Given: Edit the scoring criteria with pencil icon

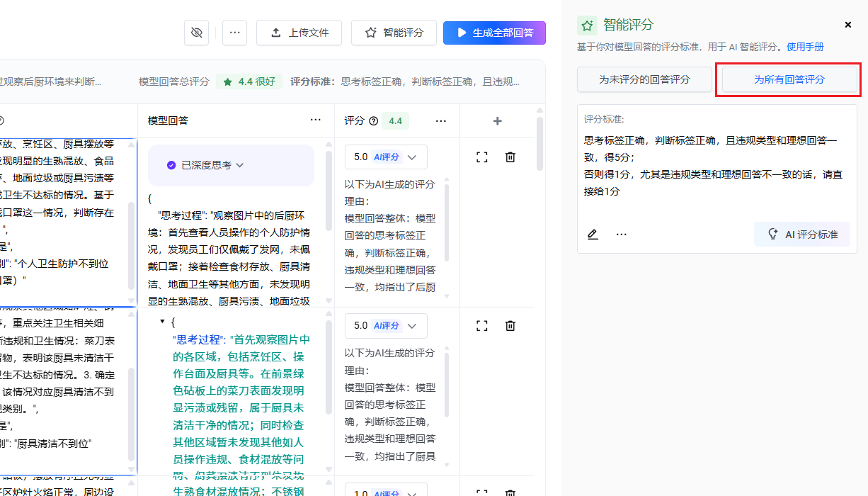Looking at the screenshot, I should click(593, 235).
